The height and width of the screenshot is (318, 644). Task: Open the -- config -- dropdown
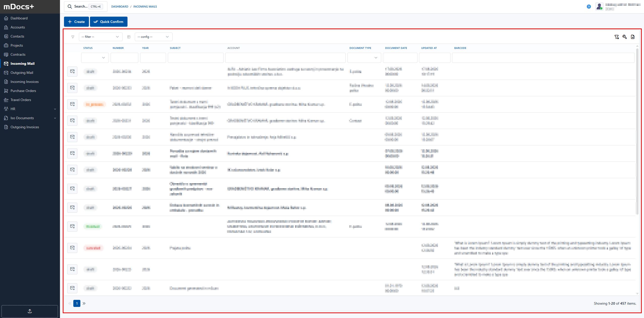(154, 37)
